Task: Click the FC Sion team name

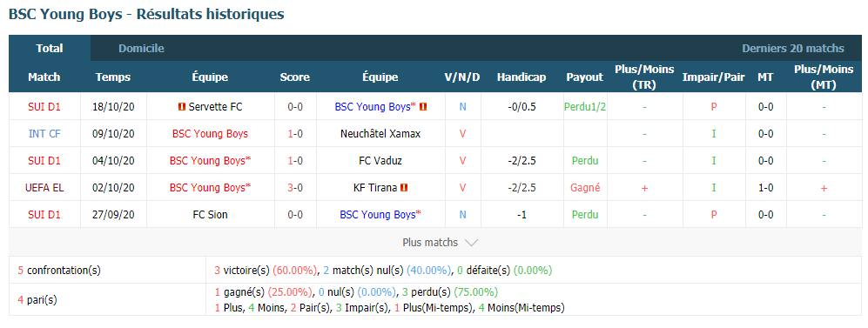Action: 211,215
